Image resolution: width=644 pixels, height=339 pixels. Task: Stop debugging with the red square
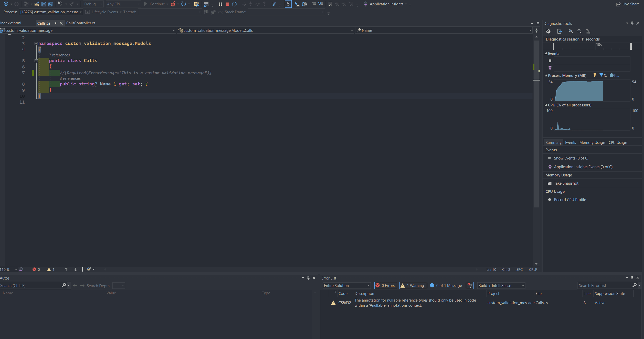[x=227, y=4]
